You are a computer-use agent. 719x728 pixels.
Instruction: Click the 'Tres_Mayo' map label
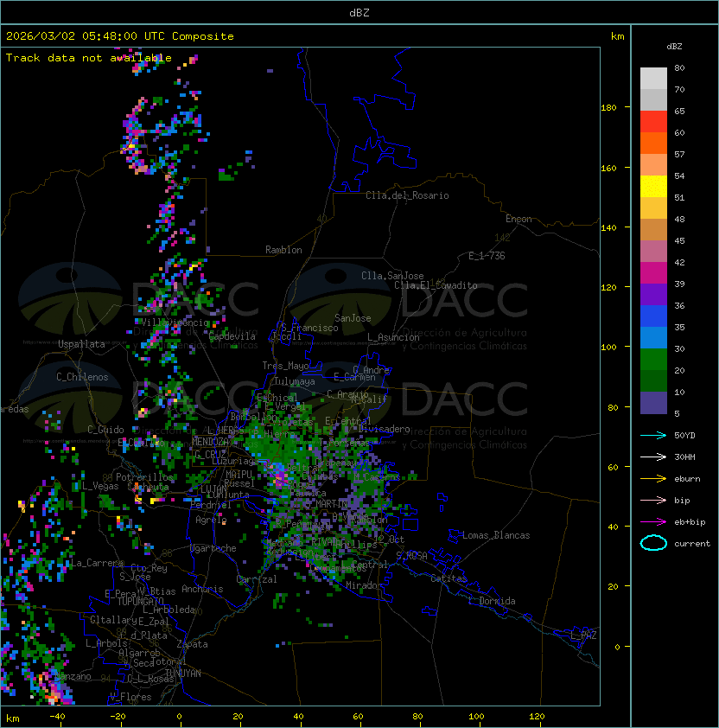[285, 366]
